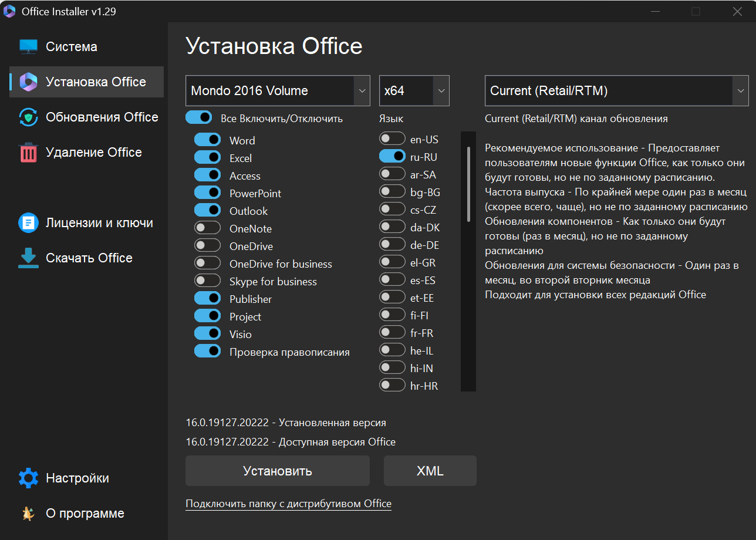Expand the x64 architecture dropdown
The width and height of the screenshot is (756, 540).
[414, 91]
